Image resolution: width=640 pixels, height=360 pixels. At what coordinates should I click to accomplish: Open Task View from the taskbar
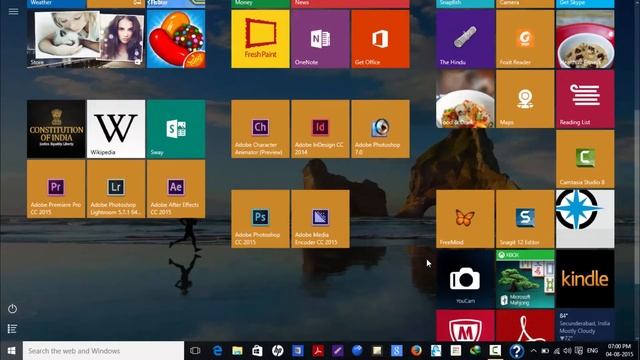195,351
